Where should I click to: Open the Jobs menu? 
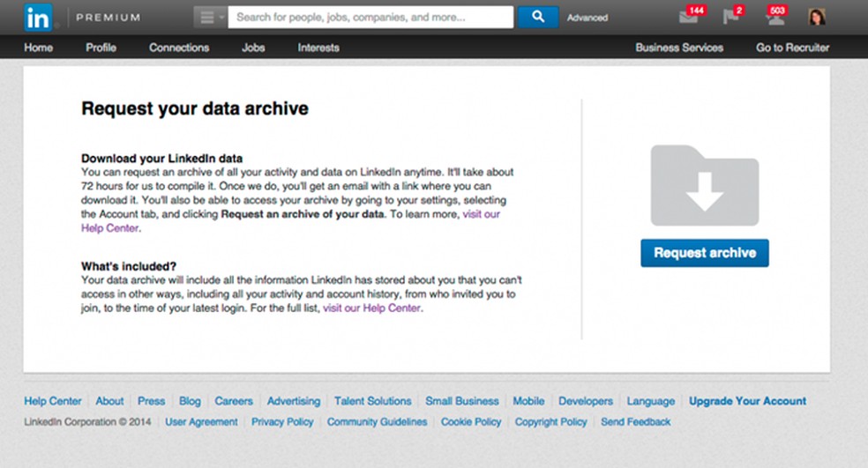pyautogui.click(x=253, y=48)
